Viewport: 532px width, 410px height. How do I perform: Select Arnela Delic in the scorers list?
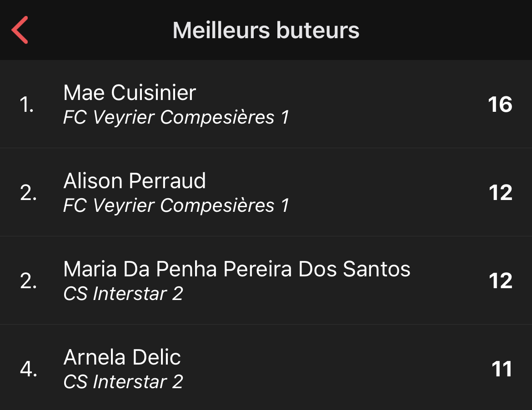[122, 357]
